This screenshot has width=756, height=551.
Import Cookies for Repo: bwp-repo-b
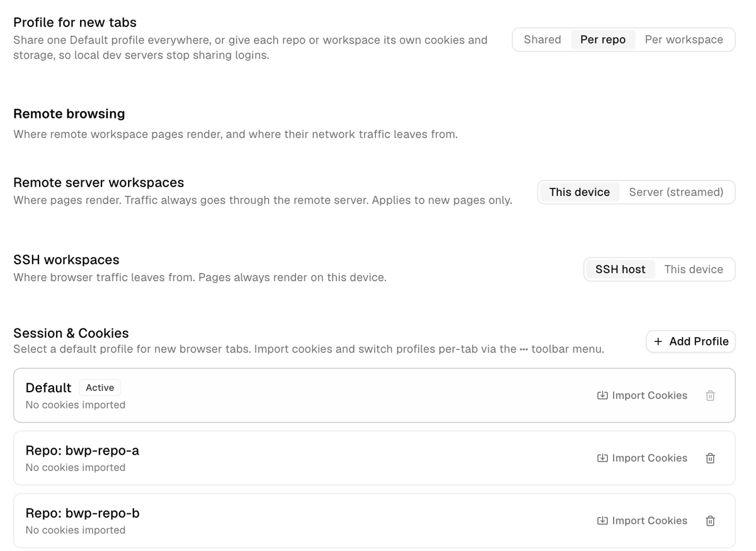click(642, 521)
